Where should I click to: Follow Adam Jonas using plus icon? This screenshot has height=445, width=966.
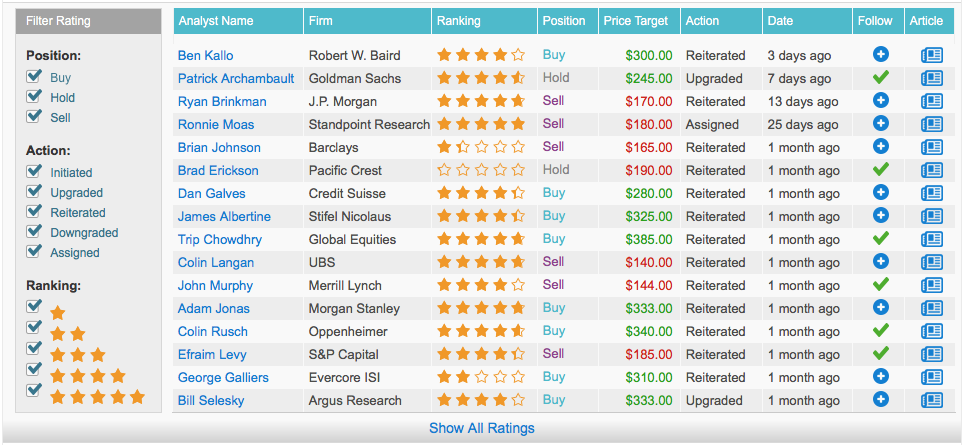881,308
